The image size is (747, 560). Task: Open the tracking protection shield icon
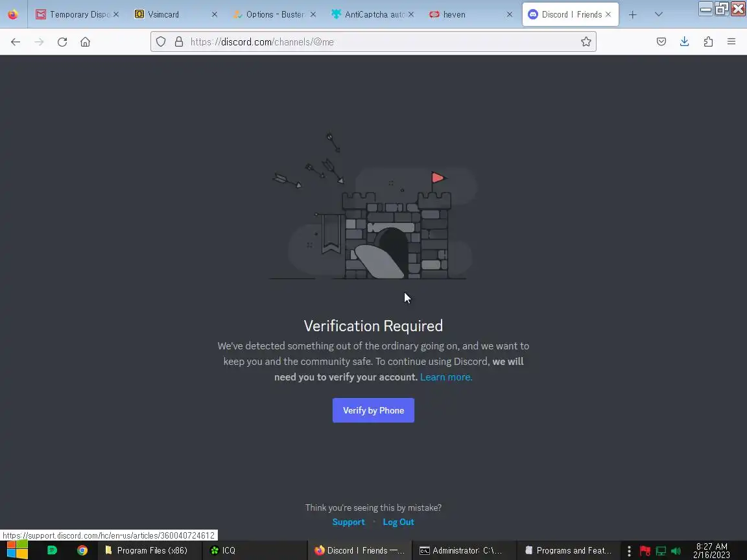click(x=161, y=42)
